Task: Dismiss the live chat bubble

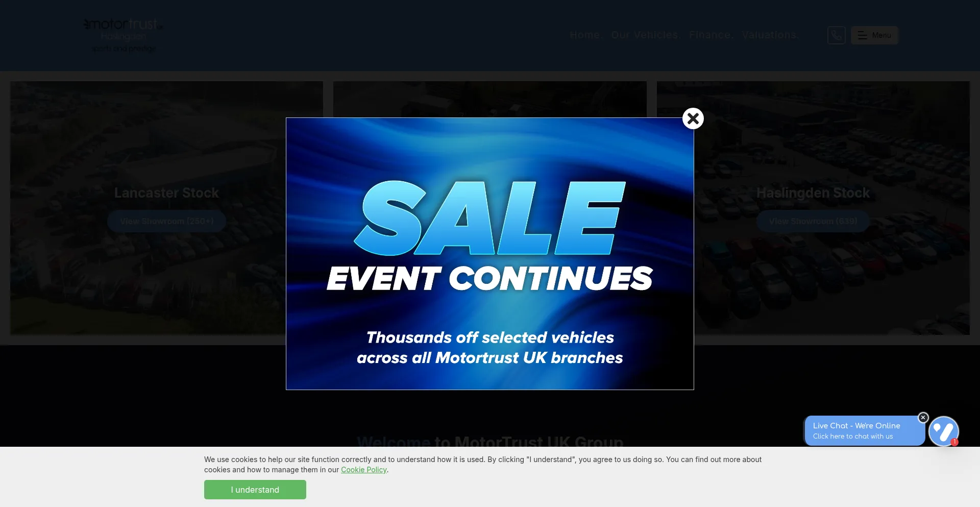Action: click(923, 418)
